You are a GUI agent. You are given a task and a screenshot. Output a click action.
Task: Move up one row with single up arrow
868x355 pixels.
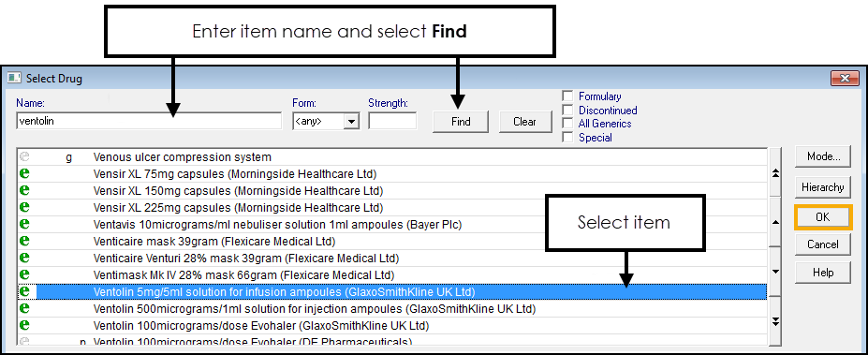(775, 223)
